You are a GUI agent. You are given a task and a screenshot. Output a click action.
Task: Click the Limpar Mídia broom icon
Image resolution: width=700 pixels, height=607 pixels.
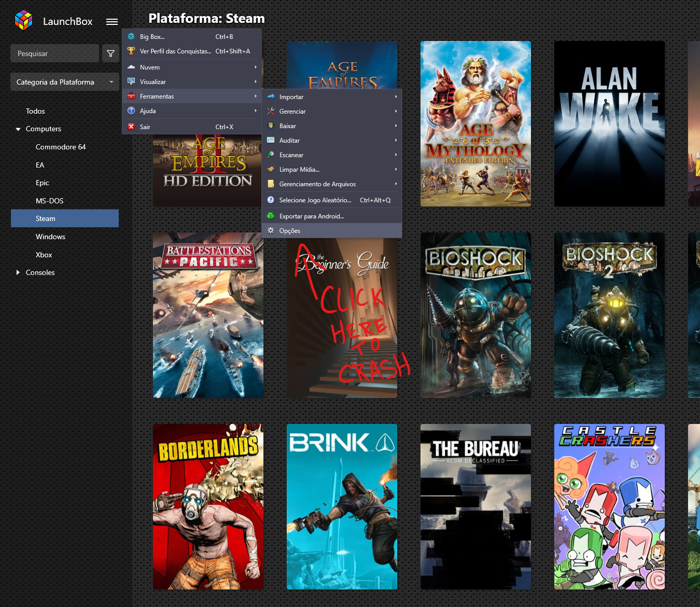click(x=271, y=169)
